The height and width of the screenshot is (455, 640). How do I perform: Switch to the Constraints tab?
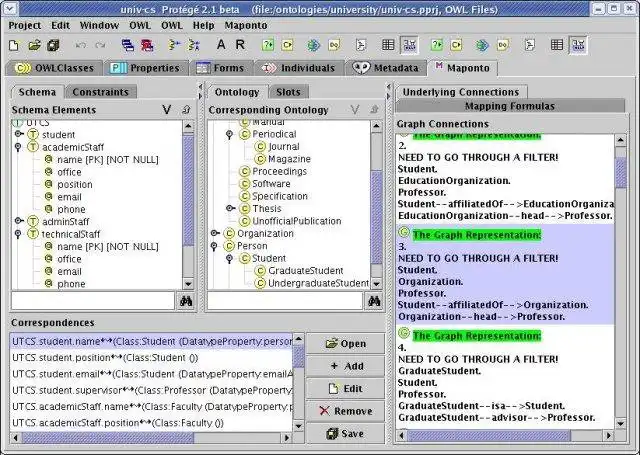100,92
